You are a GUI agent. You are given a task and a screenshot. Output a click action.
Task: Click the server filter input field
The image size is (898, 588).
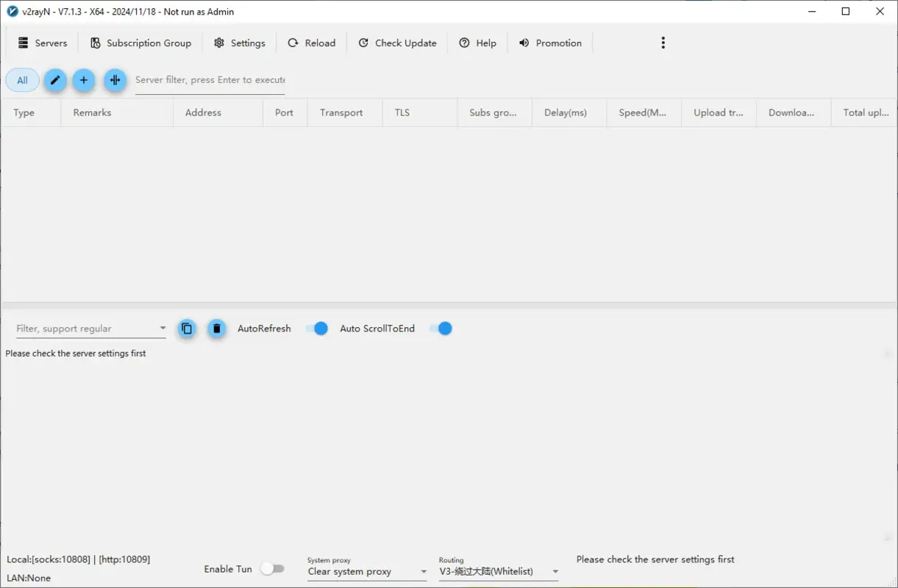pyautogui.click(x=209, y=80)
